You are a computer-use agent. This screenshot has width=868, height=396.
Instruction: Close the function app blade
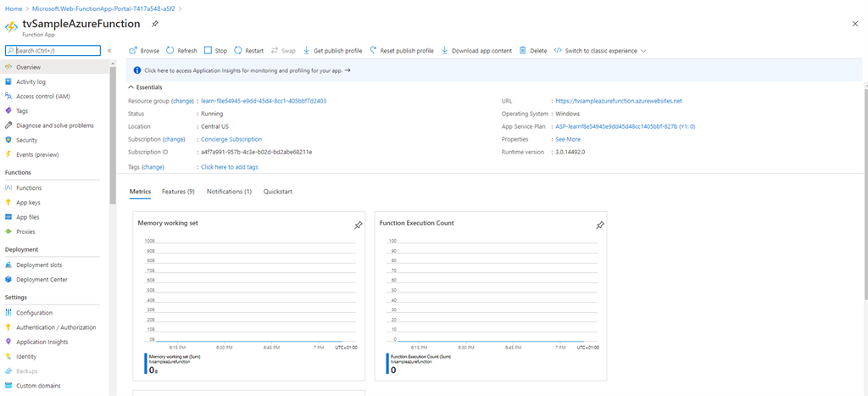[855, 23]
